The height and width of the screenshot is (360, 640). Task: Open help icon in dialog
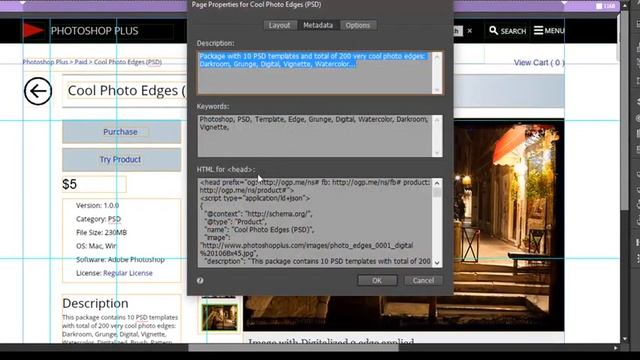[200, 280]
